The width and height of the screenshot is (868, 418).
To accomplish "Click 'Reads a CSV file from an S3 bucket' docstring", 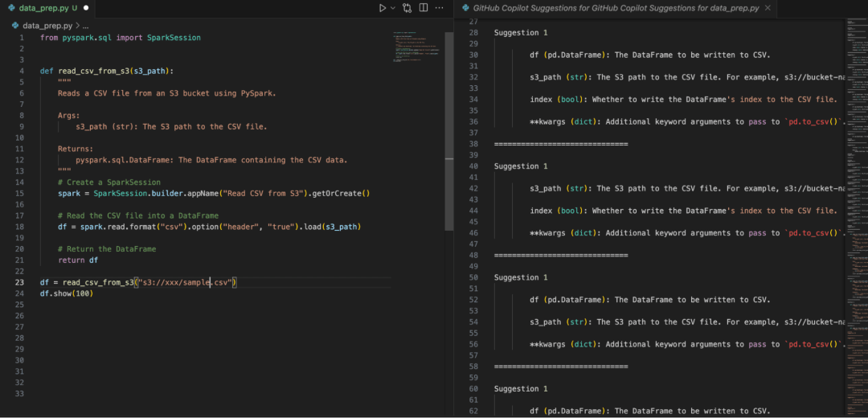I will tap(166, 93).
